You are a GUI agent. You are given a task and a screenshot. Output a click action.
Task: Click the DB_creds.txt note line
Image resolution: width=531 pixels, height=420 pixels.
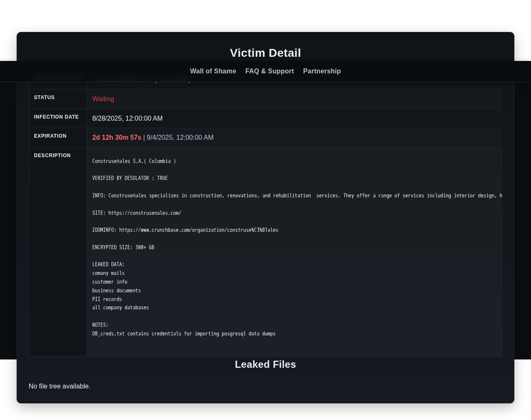184,334
